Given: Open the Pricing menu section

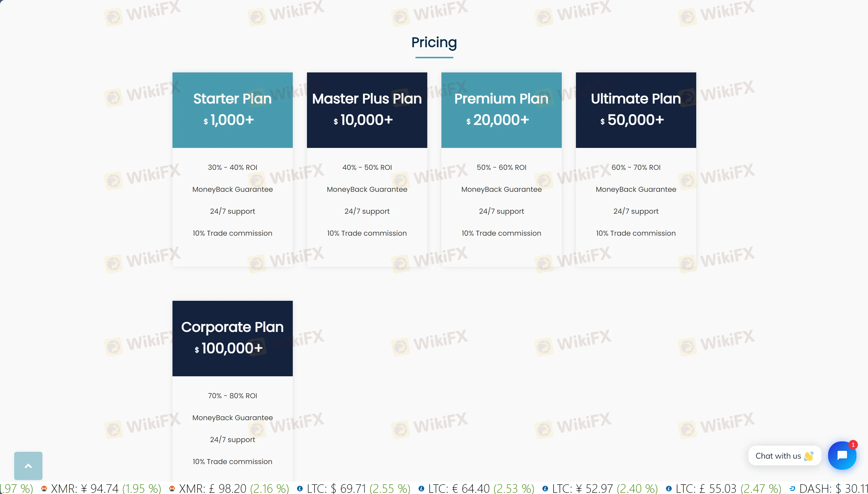Looking at the screenshot, I should point(434,42).
